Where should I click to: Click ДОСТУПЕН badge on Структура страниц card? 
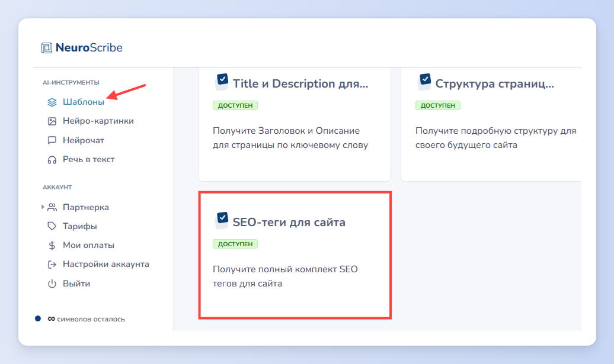point(438,105)
